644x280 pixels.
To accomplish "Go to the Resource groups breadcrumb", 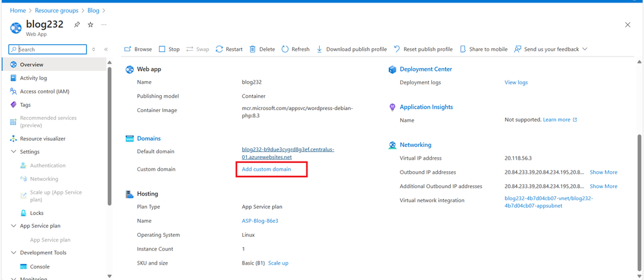I will point(57,11).
